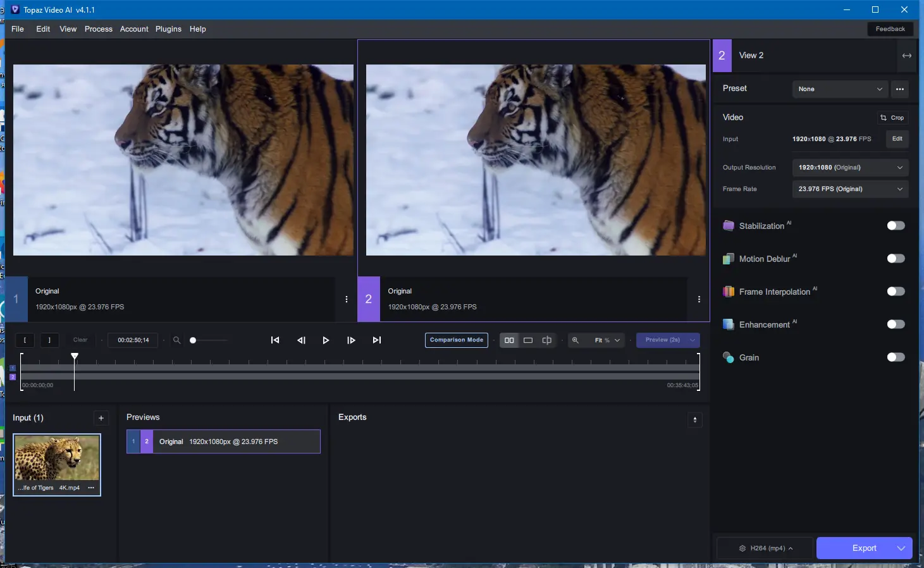This screenshot has height=568, width=924.
Task: Turn on Motion Deblur
Action: [896, 259]
